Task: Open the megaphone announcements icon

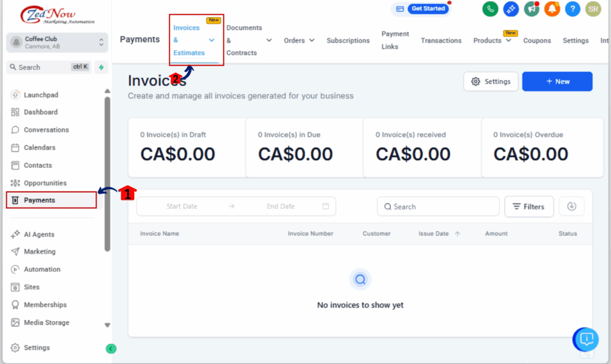Action: pos(532,9)
